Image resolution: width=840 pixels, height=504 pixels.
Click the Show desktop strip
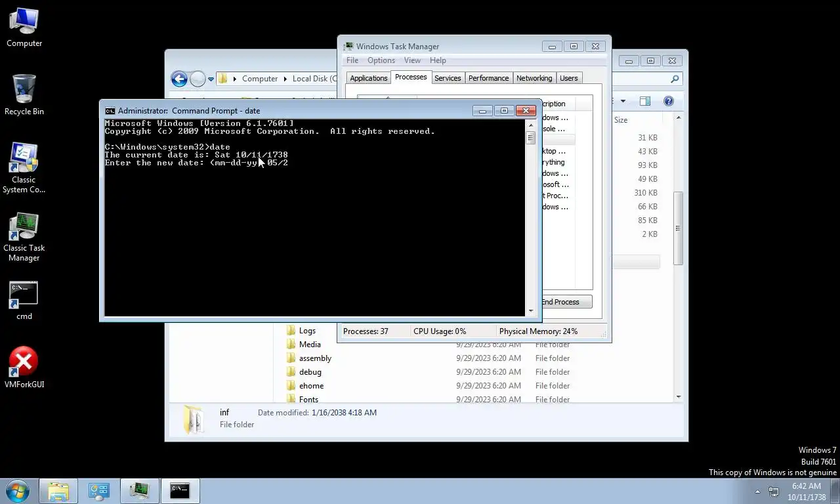[x=835, y=491]
